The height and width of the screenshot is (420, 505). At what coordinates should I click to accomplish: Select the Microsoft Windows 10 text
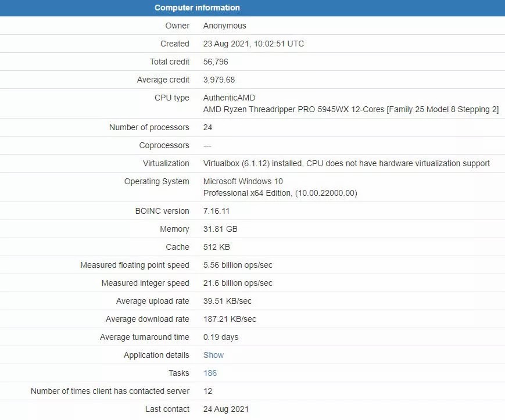point(243,181)
